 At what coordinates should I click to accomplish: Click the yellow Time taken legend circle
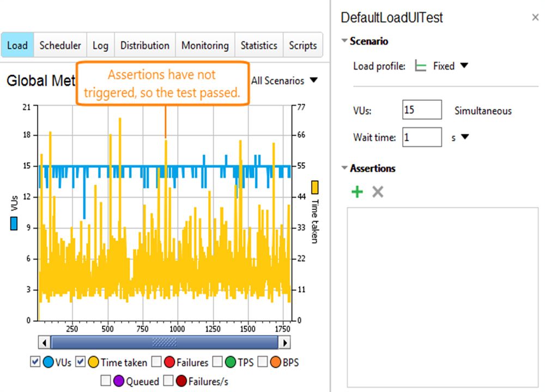coord(94,362)
